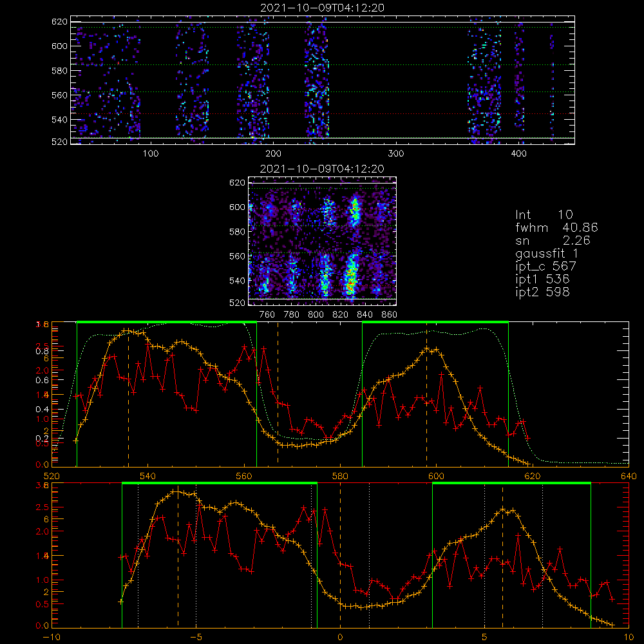
Task: Click green bar above third plot's right window
Action: 435,322
